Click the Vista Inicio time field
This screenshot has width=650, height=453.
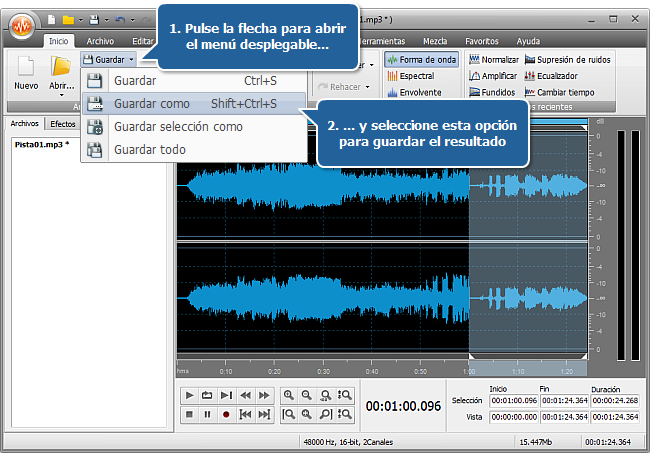point(514,417)
